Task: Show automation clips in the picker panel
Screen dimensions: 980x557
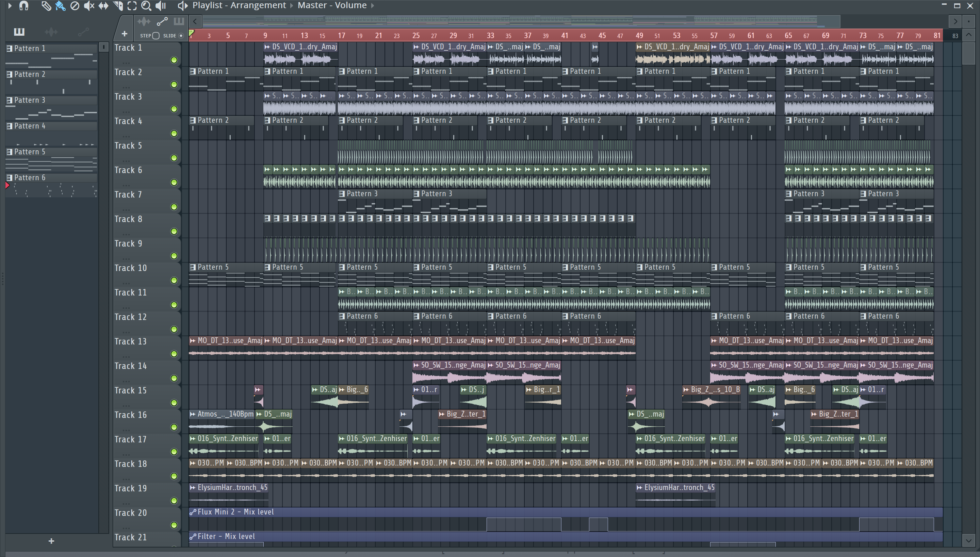Action: point(83,32)
